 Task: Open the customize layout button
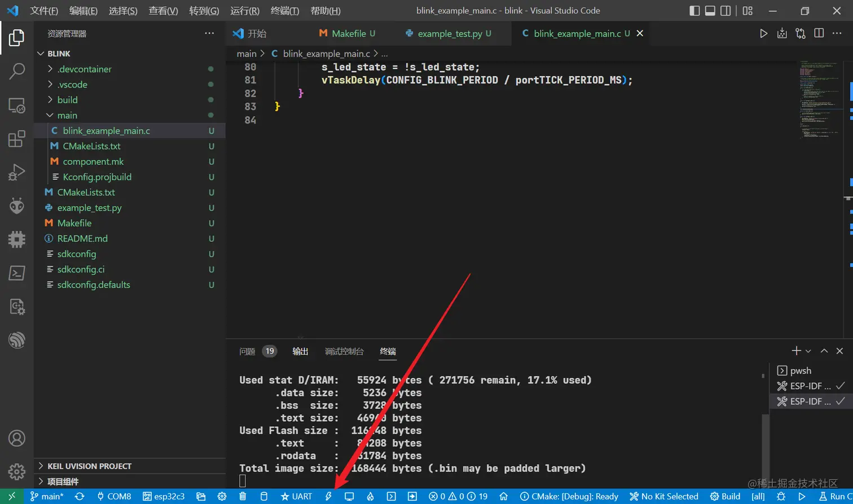748,11
